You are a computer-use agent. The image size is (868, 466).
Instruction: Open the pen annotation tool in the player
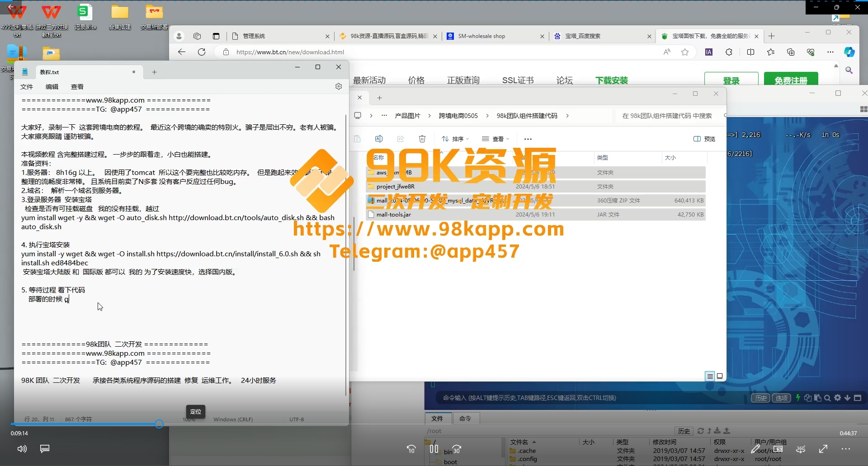click(755, 449)
